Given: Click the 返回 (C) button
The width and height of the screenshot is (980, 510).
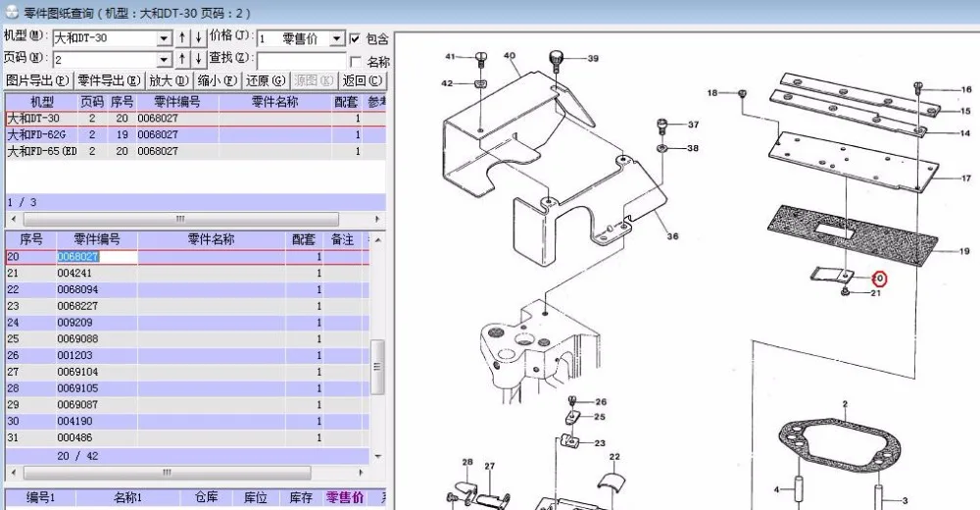Looking at the screenshot, I should point(363,80).
